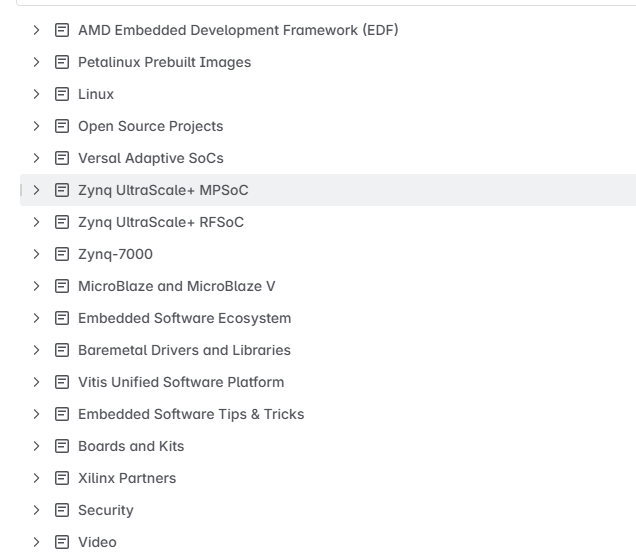Expand the Baremetal Drivers and Libraries node
Image resolution: width=636 pixels, height=557 pixels.
pyautogui.click(x=36, y=350)
